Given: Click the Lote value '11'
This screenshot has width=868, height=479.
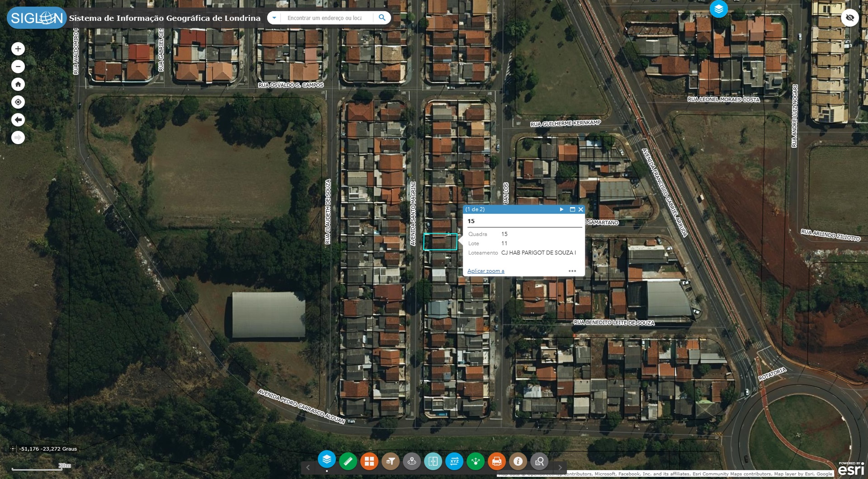Looking at the screenshot, I should (505, 244).
